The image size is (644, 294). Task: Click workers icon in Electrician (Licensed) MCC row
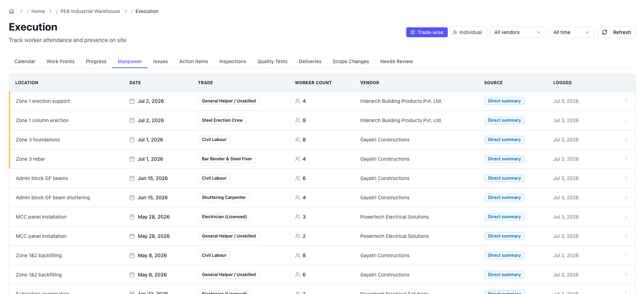click(x=298, y=217)
